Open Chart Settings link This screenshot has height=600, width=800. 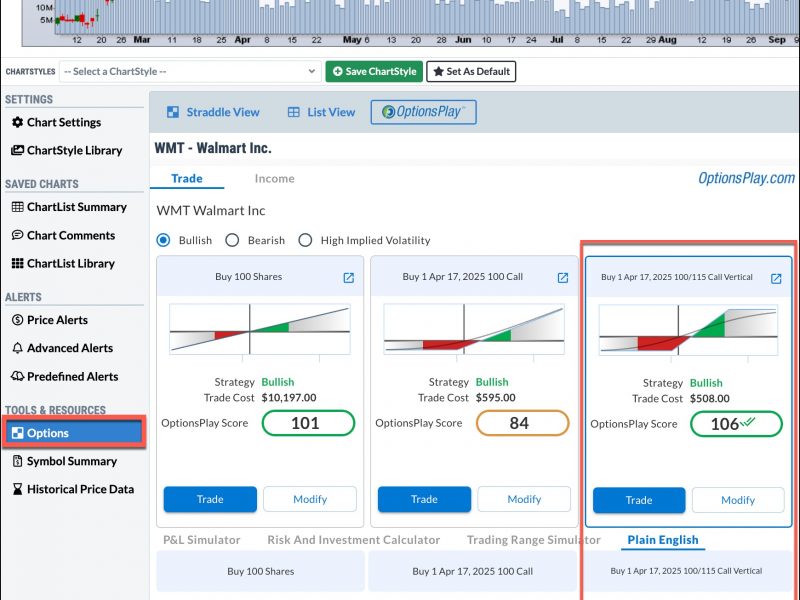click(x=64, y=122)
